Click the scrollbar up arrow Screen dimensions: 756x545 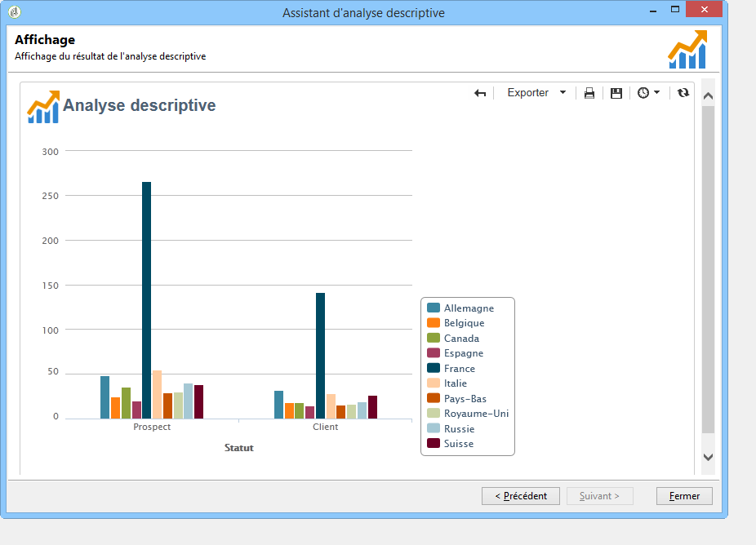coord(708,95)
